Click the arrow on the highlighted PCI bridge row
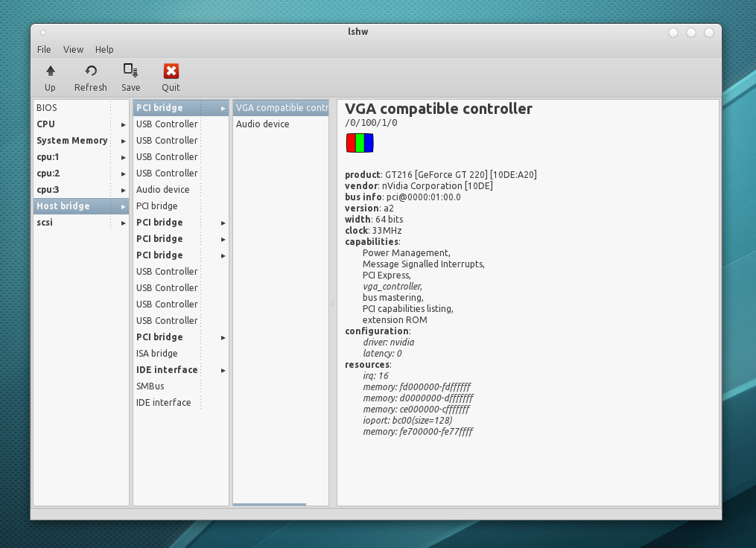756x548 pixels. pos(223,108)
